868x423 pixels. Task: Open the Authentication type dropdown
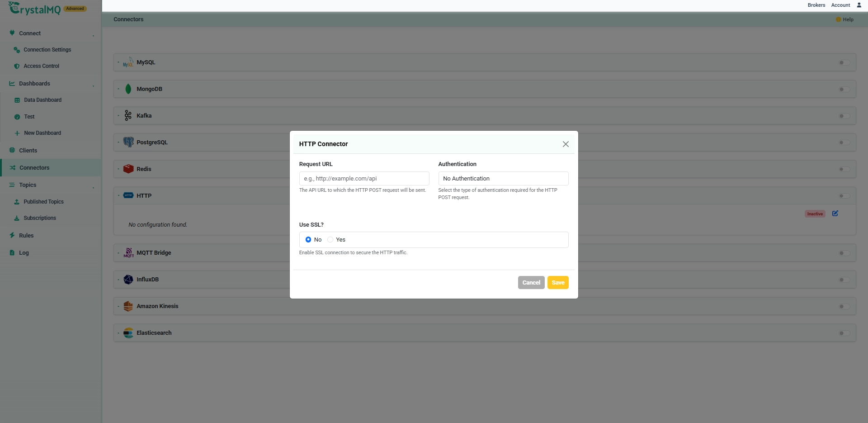tap(503, 179)
